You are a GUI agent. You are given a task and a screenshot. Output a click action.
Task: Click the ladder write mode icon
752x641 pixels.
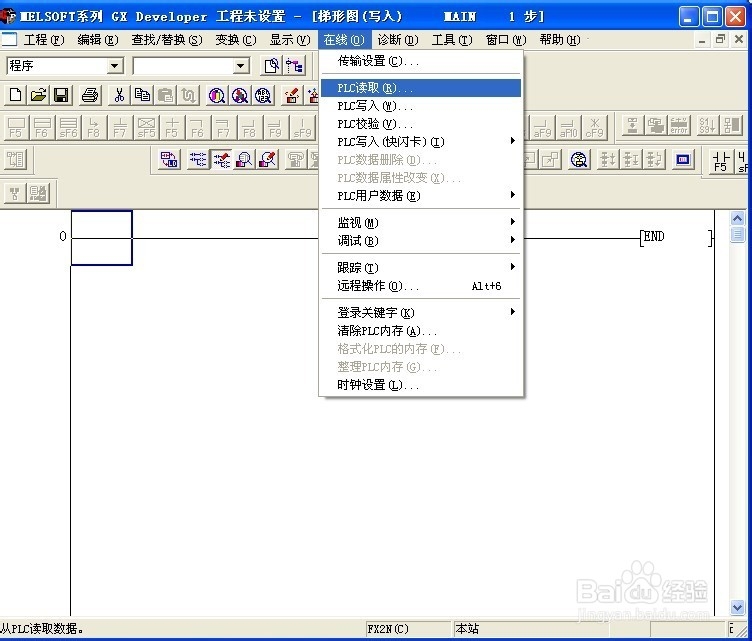point(222,159)
